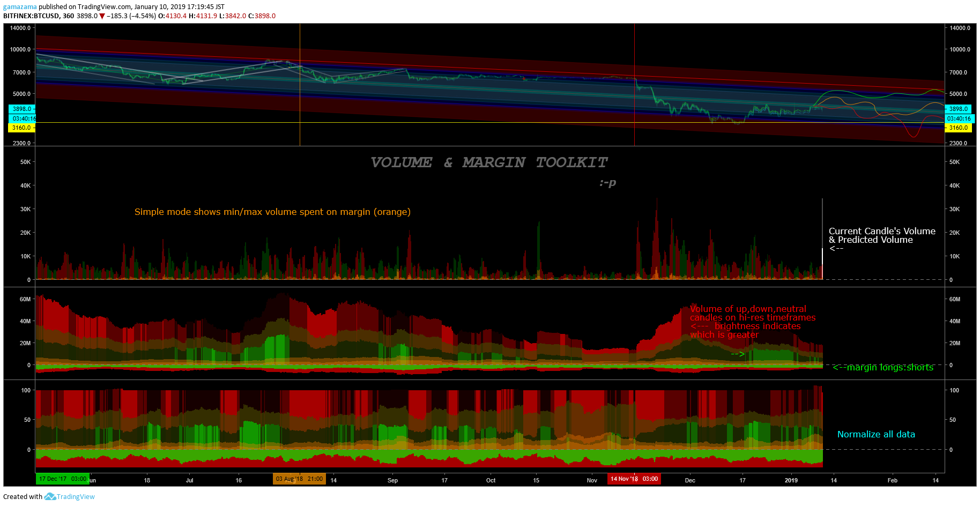Click the '2019' label on the time axis
This screenshot has width=980, height=506.
(791, 480)
